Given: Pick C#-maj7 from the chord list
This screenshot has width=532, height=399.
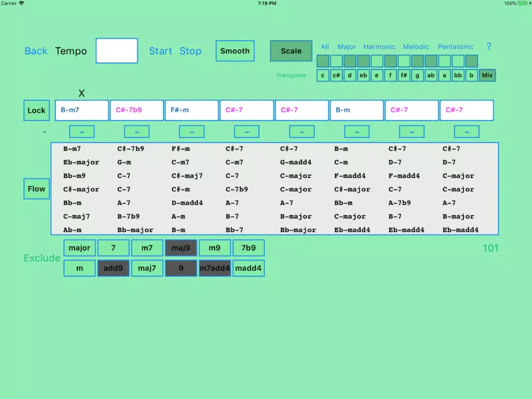Looking at the screenshot, I should click(187, 176).
